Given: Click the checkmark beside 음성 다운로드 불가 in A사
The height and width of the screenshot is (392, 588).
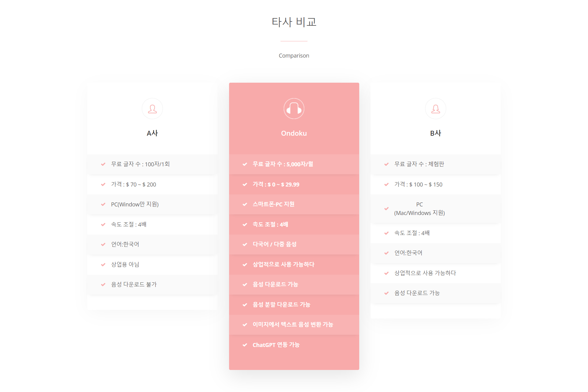Looking at the screenshot, I should pyautogui.click(x=103, y=284).
